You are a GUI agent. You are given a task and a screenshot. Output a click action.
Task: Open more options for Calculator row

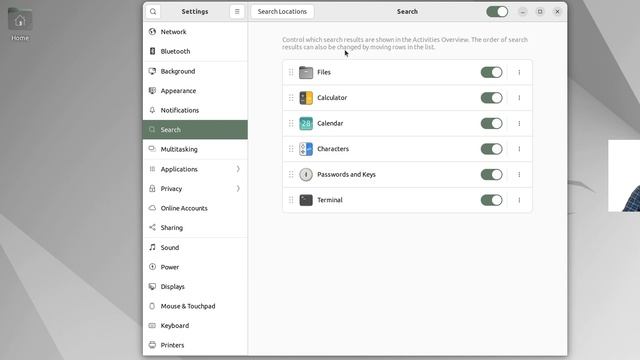519,98
